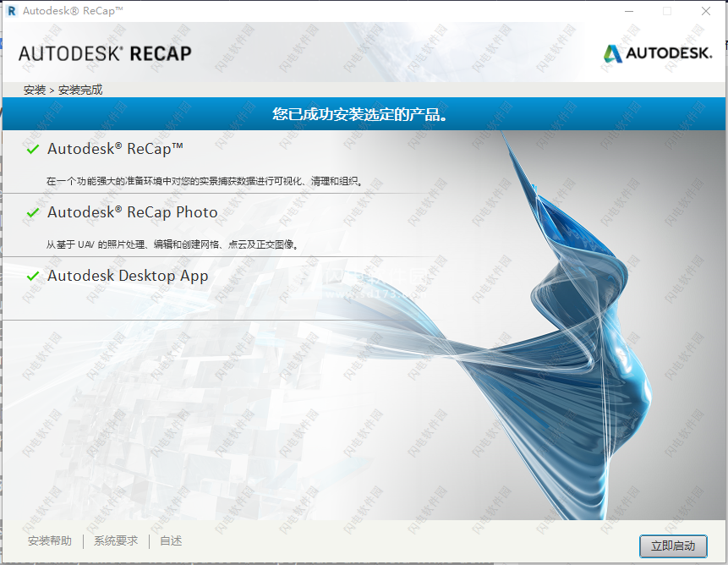Select the Autodesk® ReCap Photo product title
This screenshot has height=565, width=728.
pos(132,212)
